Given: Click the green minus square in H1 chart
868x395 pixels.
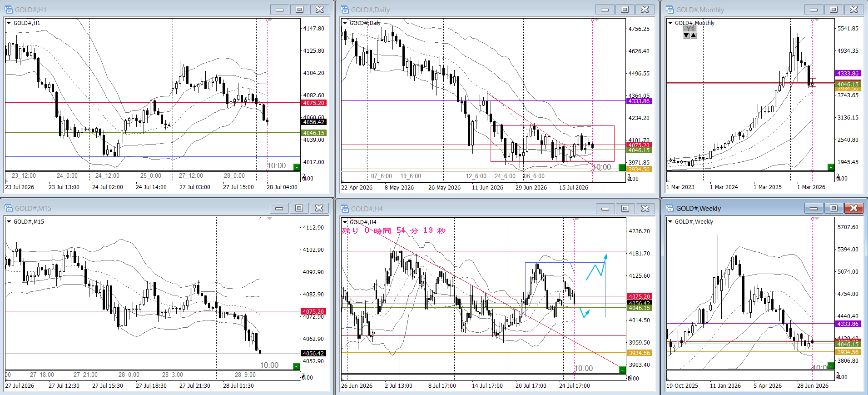Looking at the screenshot, I should 297,167.
